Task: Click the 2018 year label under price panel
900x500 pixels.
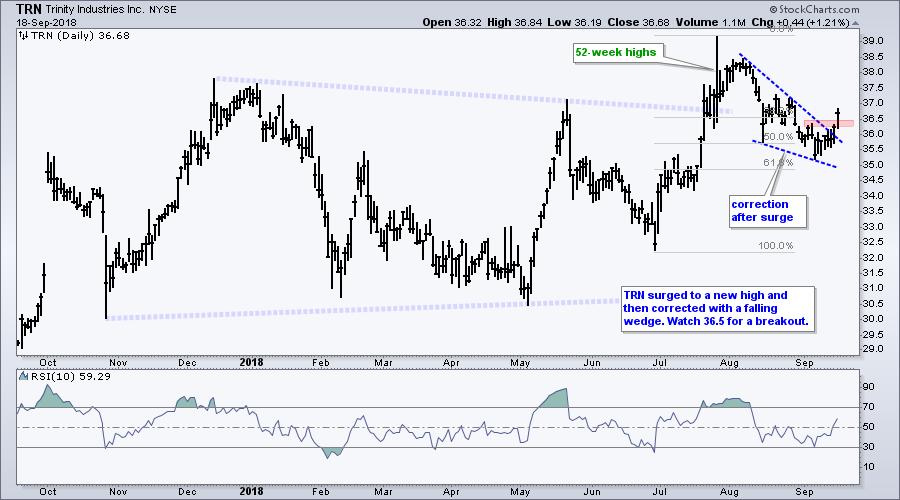Action: [251, 362]
